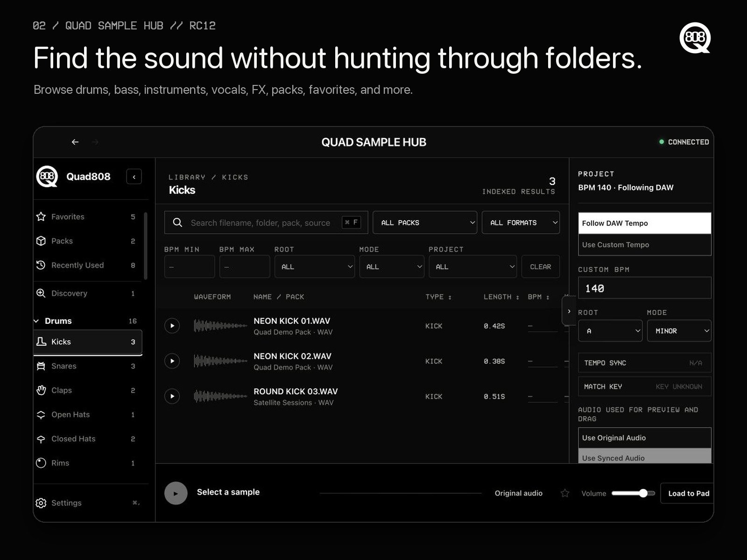Click the Claps hand icon
The width and height of the screenshot is (747, 560).
[41, 390]
